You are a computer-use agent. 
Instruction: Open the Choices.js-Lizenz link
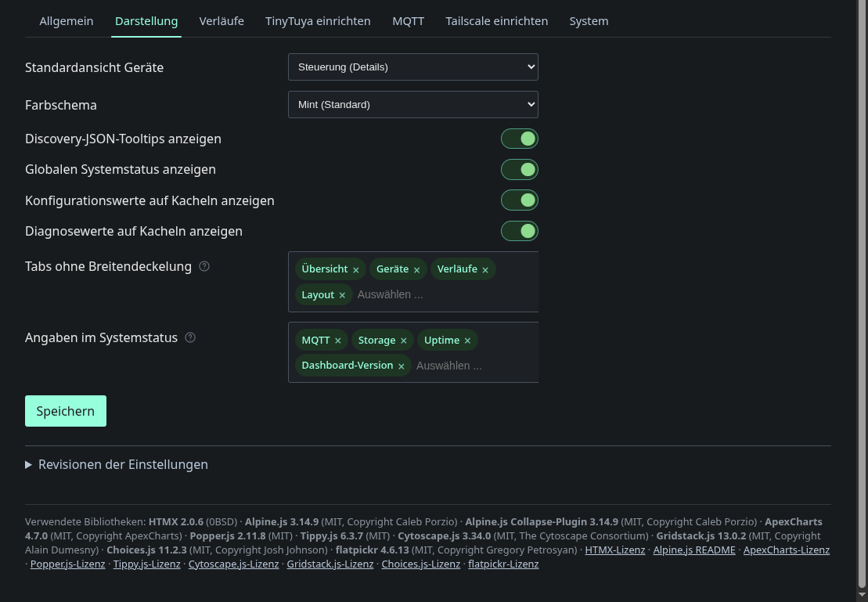click(x=421, y=564)
